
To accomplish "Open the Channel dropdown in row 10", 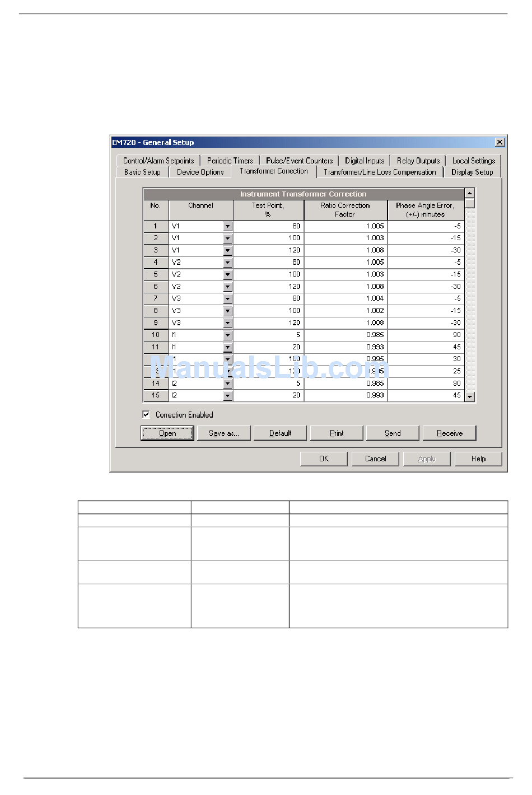I will pyautogui.click(x=227, y=335).
